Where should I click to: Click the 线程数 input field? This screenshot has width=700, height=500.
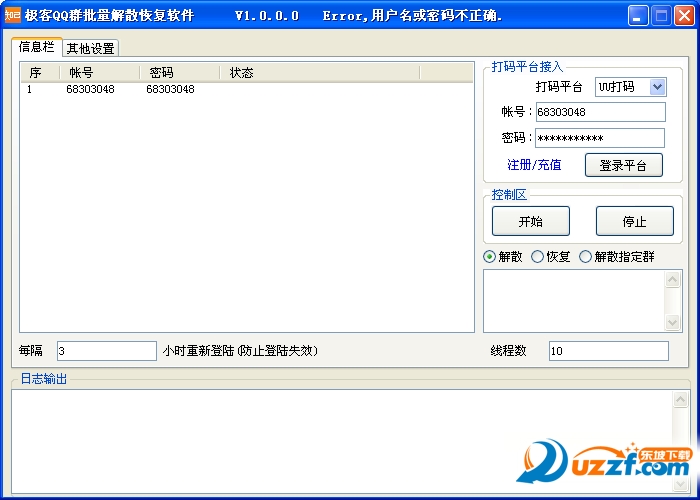coord(609,351)
